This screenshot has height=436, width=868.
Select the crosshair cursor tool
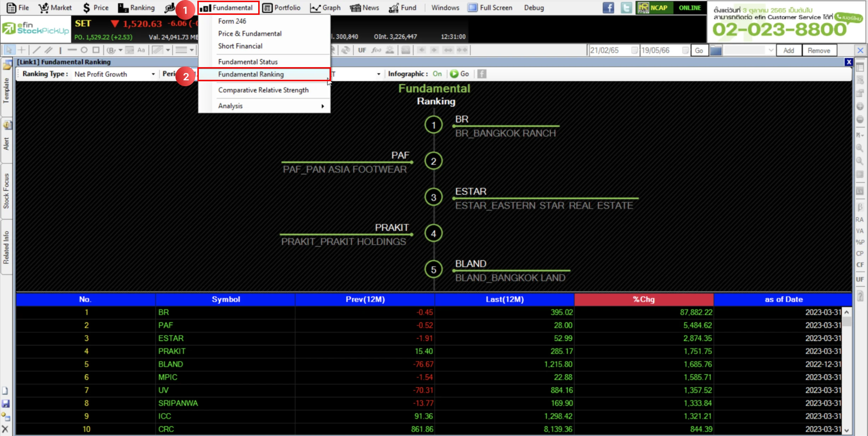point(22,50)
